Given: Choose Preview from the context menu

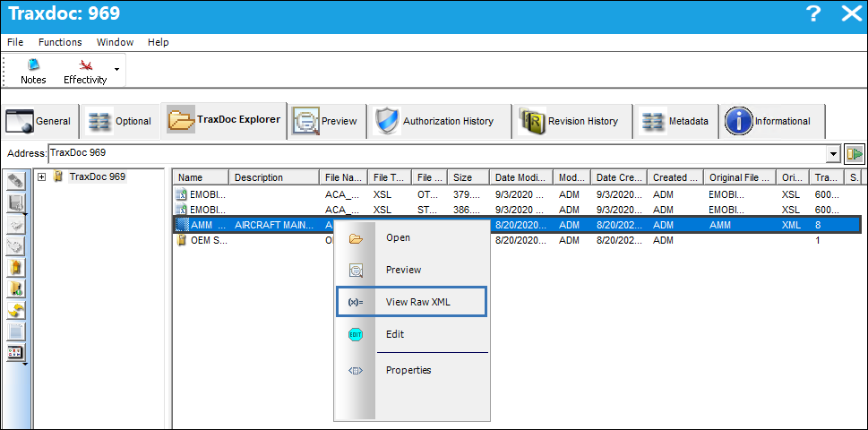Looking at the screenshot, I should (x=412, y=270).
